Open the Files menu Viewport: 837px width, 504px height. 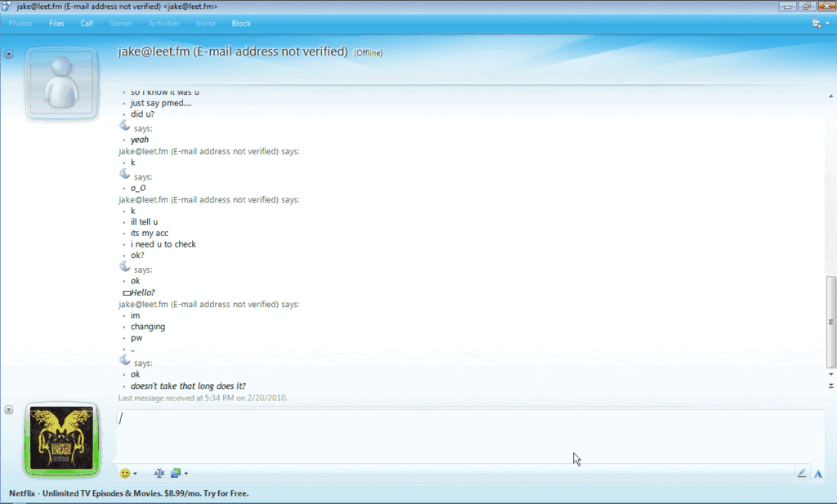[56, 24]
